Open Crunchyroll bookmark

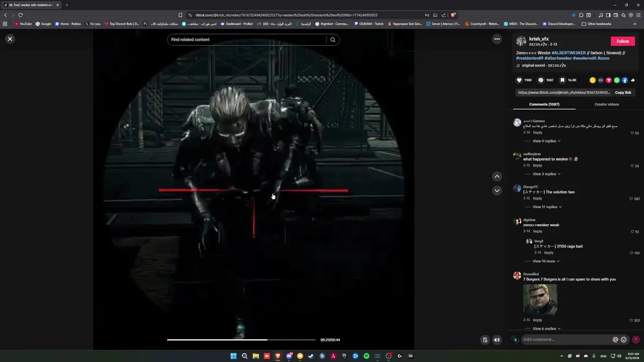(x=482, y=24)
